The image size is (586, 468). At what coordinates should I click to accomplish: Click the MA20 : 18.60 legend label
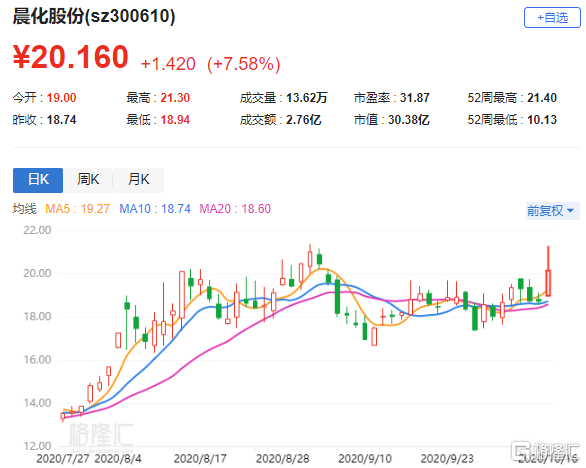235,209
